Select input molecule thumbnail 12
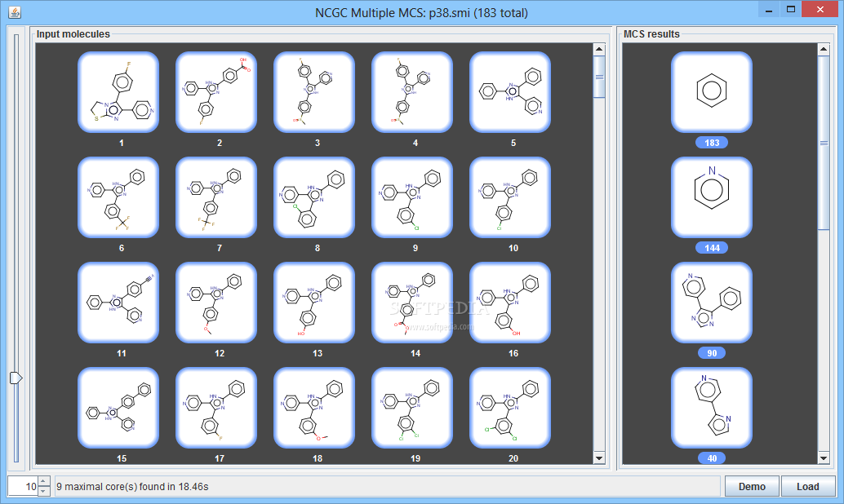This screenshot has height=504, width=844. [x=216, y=303]
